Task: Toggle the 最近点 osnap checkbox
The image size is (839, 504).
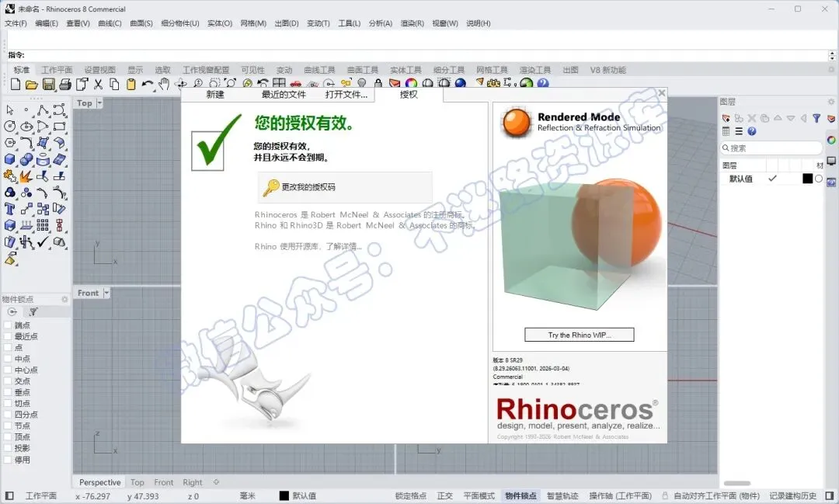Action: [x=8, y=336]
